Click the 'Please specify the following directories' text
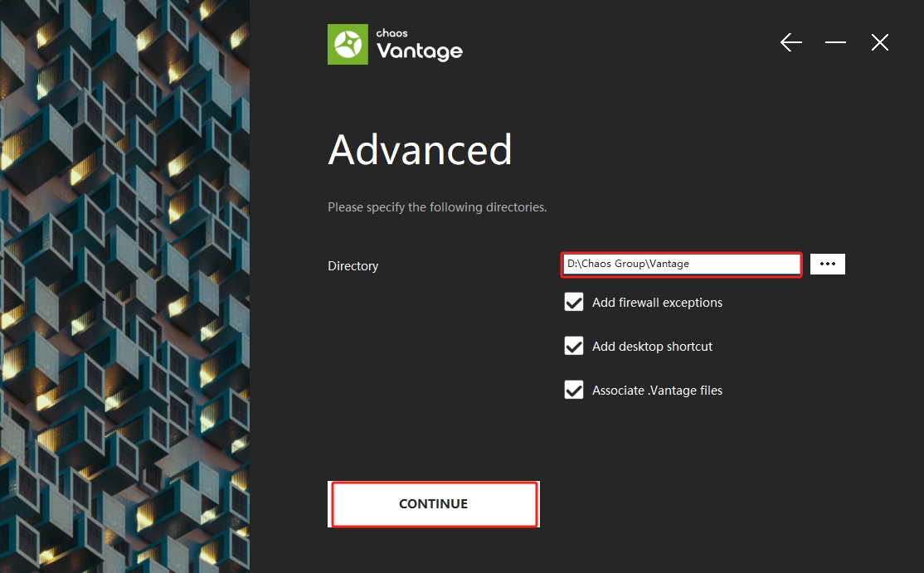 [x=437, y=207]
